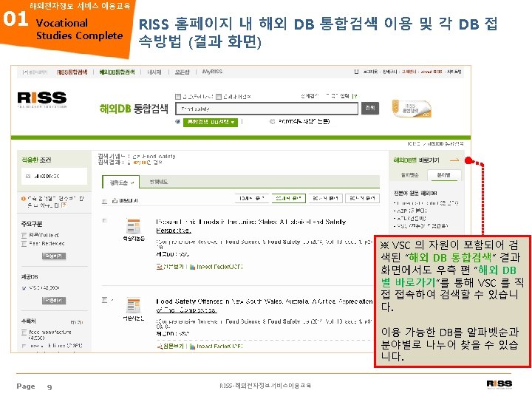Click the search keyword input field

pos(267,109)
